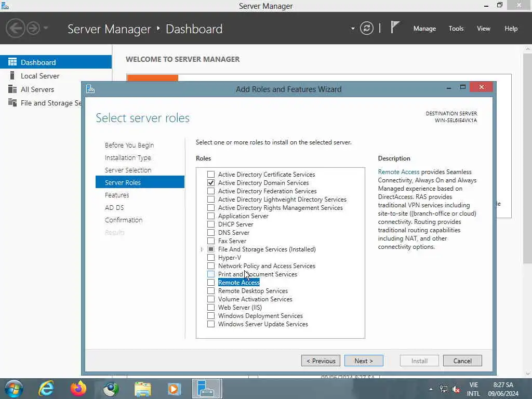Check Active Directory Certificate Services
532x399 pixels.
tap(211, 175)
